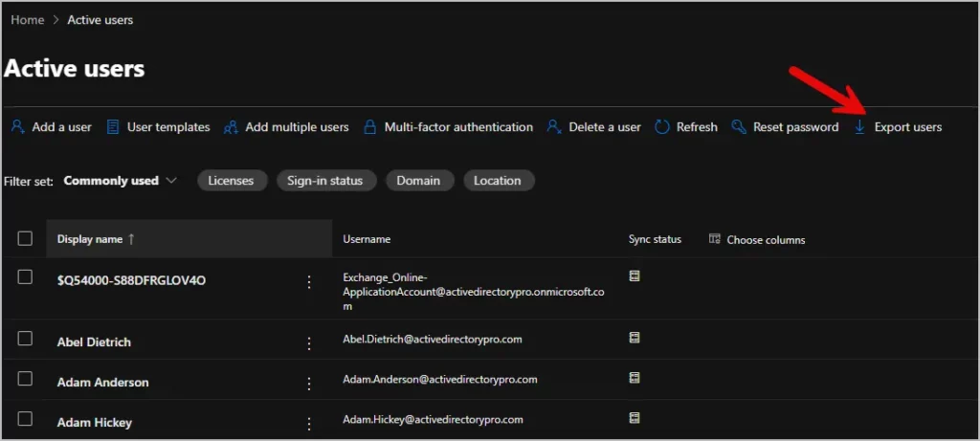Viewport: 980px width, 441px height.
Task: Open Multi-factor authentication settings
Action: pos(458,127)
